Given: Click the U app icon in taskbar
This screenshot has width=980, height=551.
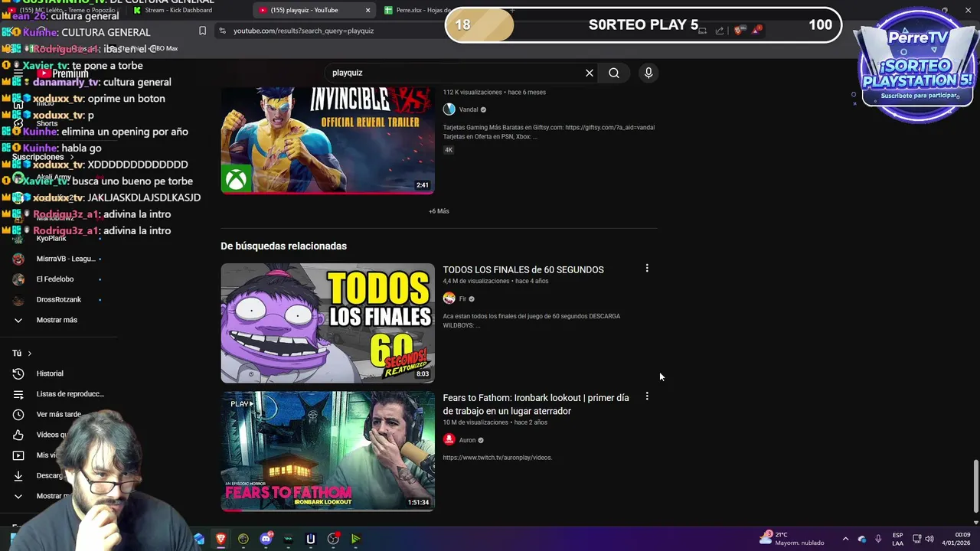Looking at the screenshot, I should (x=310, y=539).
